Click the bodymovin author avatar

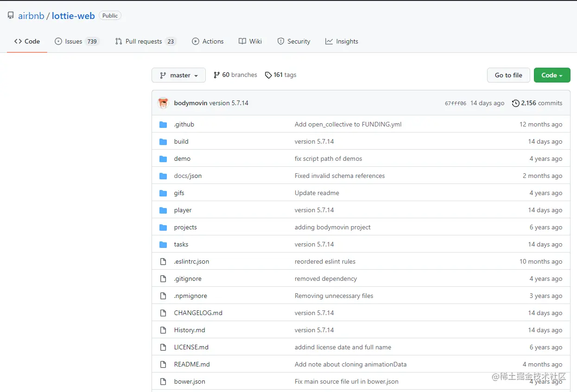point(163,103)
